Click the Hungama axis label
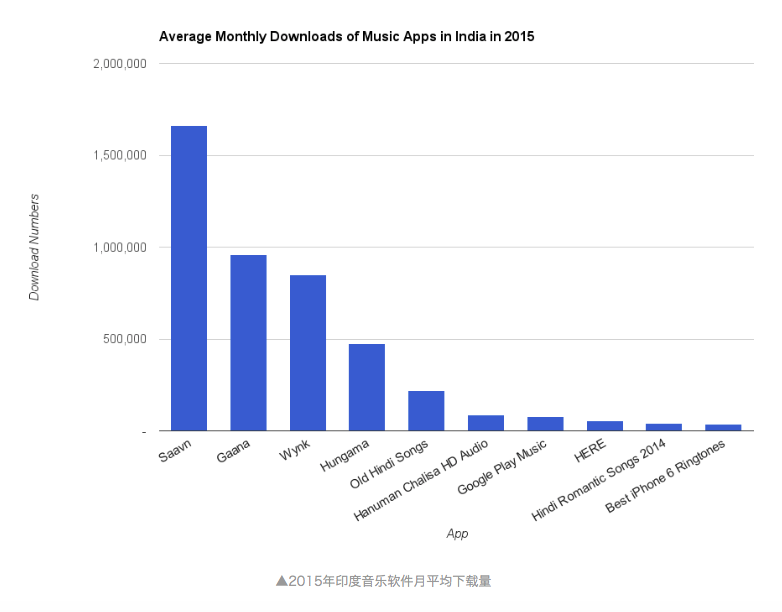This screenshot has width=782, height=612. coord(345,455)
